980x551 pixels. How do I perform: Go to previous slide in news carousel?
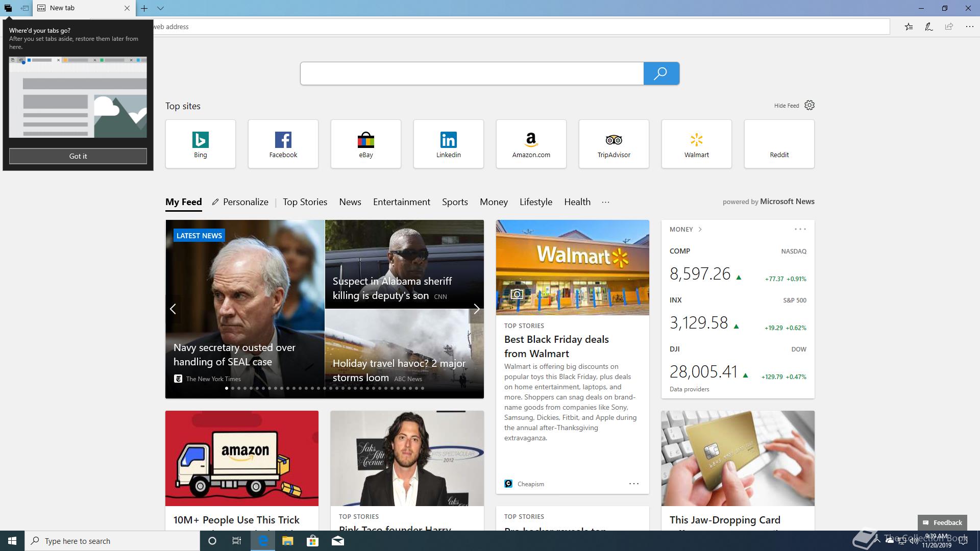point(173,309)
